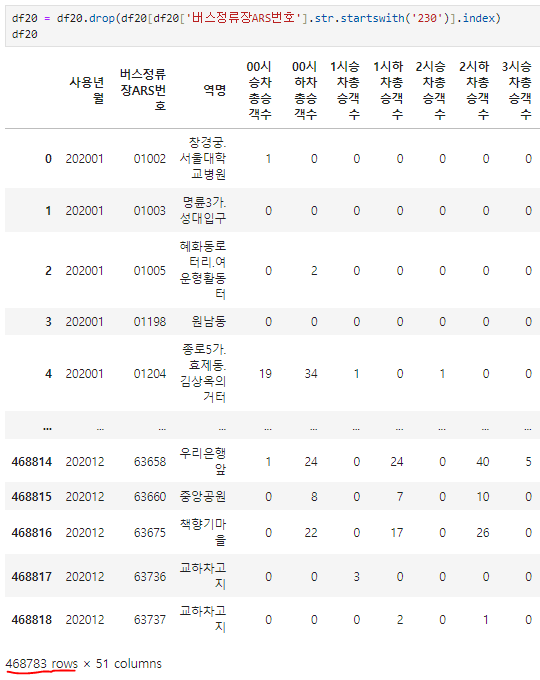Click row index 468816
The width and height of the screenshot is (540, 680).
32,533
